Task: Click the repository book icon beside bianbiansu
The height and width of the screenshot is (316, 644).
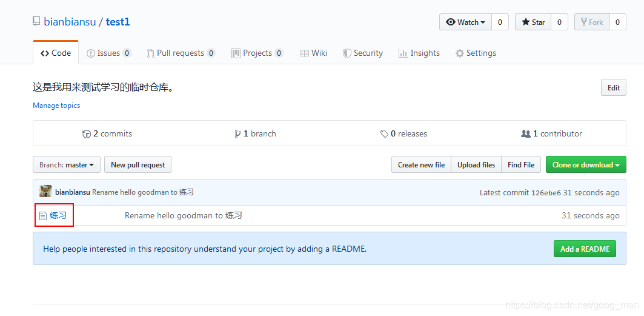Action: (x=36, y=21)
